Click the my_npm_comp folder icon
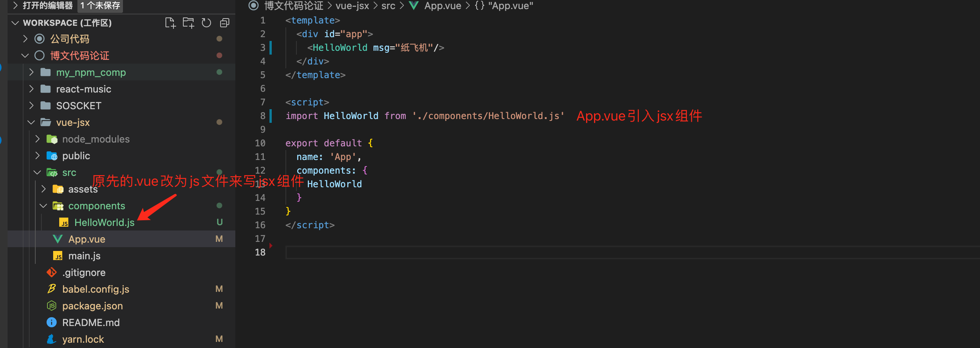 pyautogui.click(x=46, y=72)
